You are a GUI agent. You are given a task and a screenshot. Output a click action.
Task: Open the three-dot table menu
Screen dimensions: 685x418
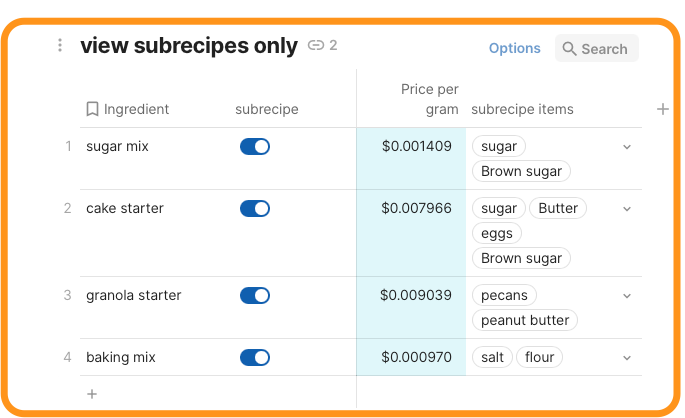point(60,46)
